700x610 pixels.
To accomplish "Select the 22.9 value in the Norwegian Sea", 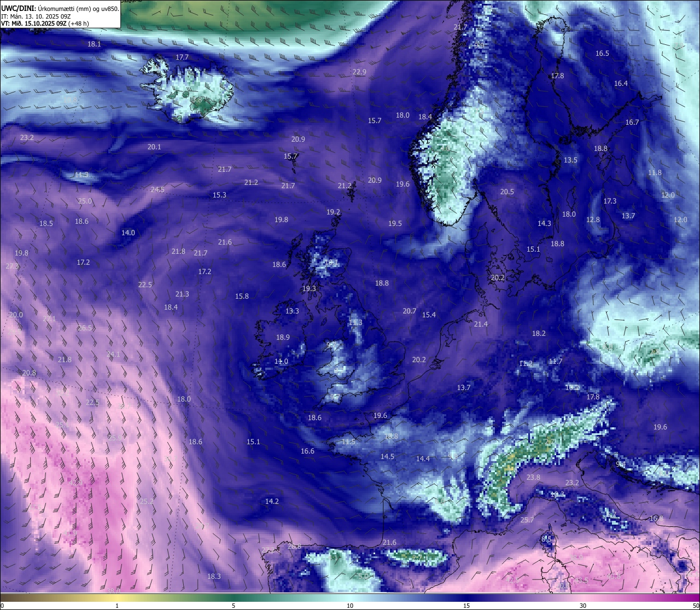I will [359, 72].
